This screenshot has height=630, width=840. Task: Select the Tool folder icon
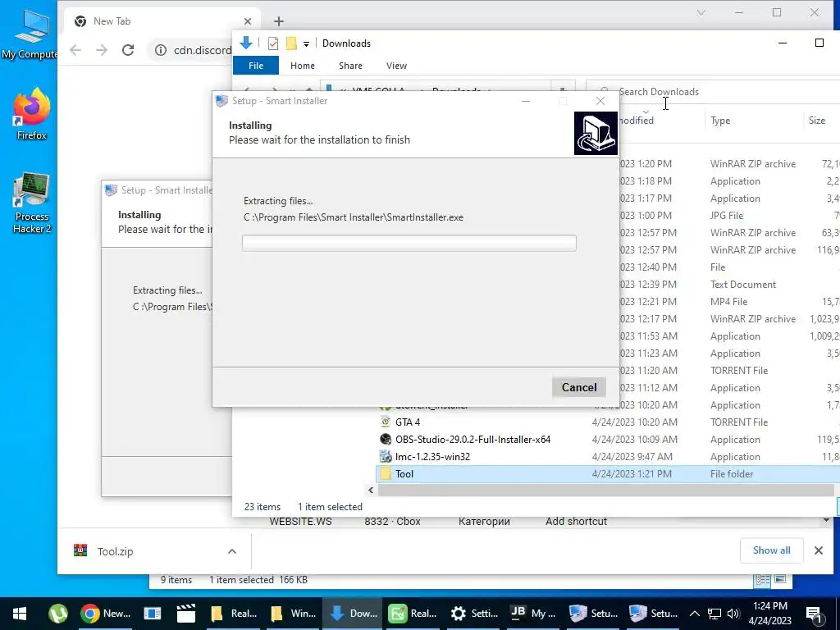coord(386,473)
